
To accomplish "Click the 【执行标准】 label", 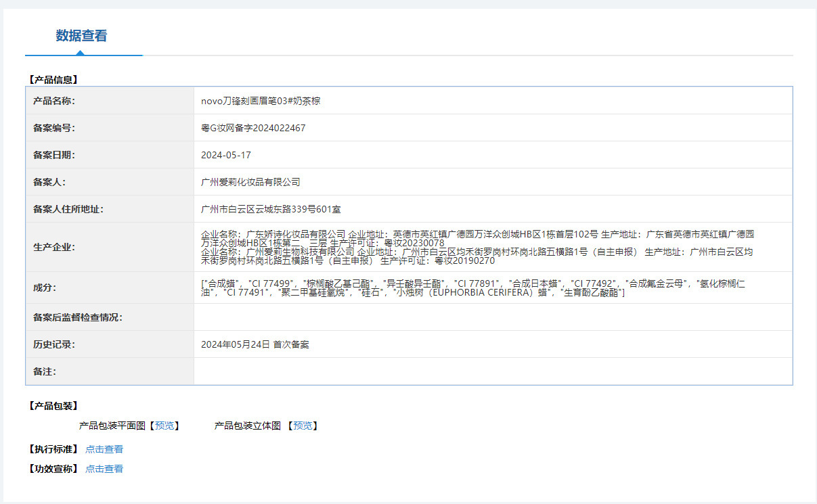I will click(x=53, y=449).
